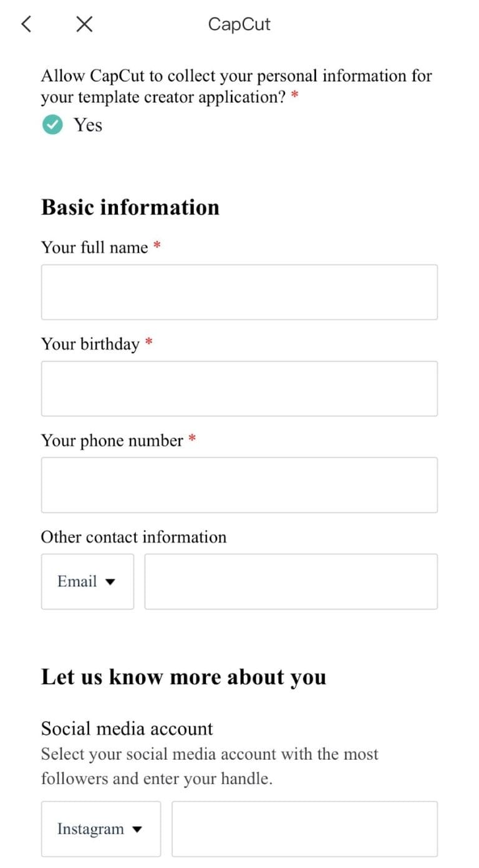Open the Email contact type dropdown

(87, 581)
